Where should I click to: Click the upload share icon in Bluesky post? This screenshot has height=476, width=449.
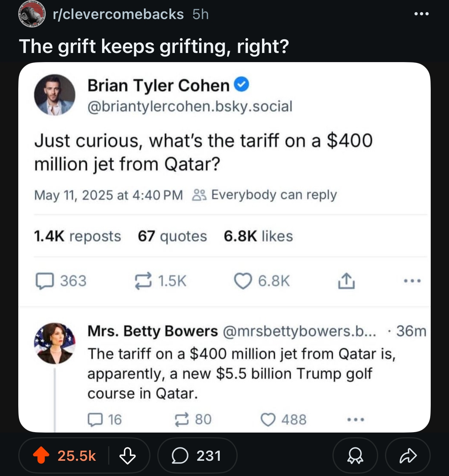point(346,281)
